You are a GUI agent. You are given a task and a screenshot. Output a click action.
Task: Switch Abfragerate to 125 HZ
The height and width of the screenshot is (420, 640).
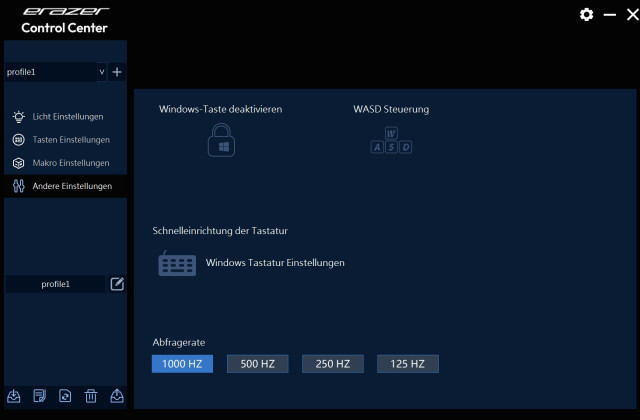tap(407, 364)
